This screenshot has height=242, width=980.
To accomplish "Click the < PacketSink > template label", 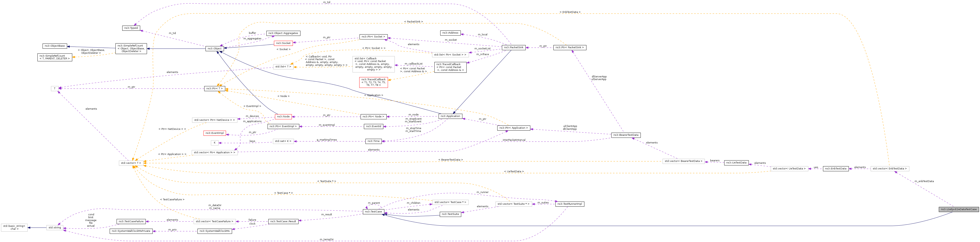I will (x=414, y=22).
